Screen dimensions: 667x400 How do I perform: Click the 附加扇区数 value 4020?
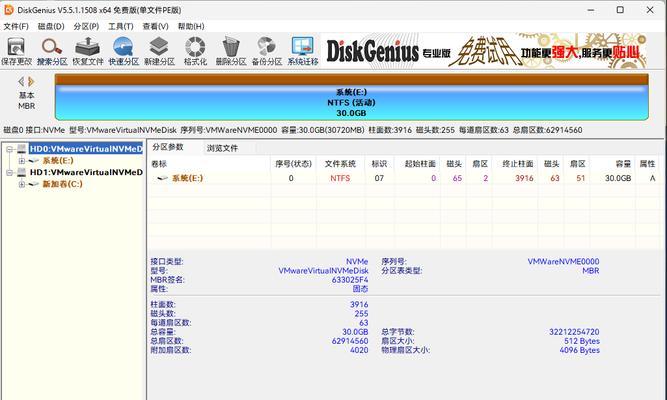pyautogui.click(x=359, y=350)
